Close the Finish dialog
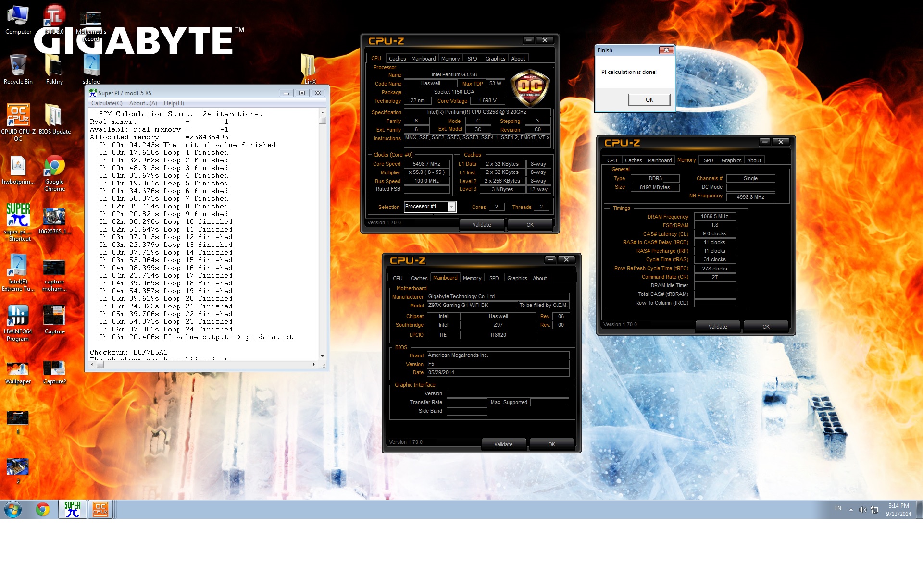Viewport: 923px width, 588px height. 666,50
